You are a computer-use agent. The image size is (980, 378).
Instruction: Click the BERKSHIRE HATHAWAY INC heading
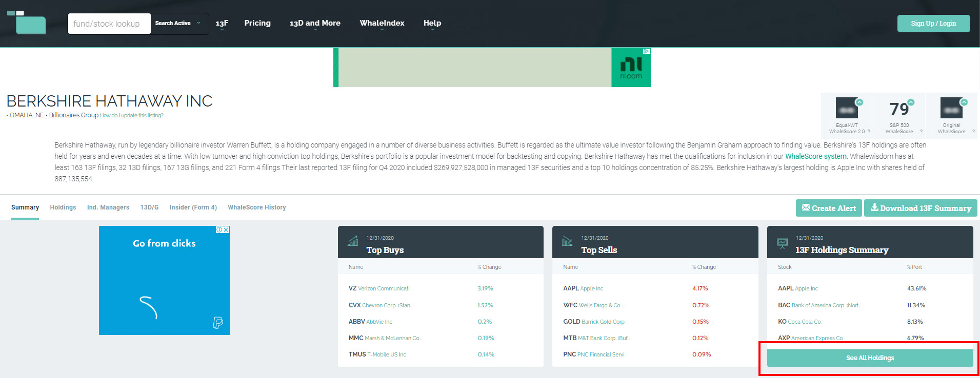pyautogui.click(x=109, y=101)
